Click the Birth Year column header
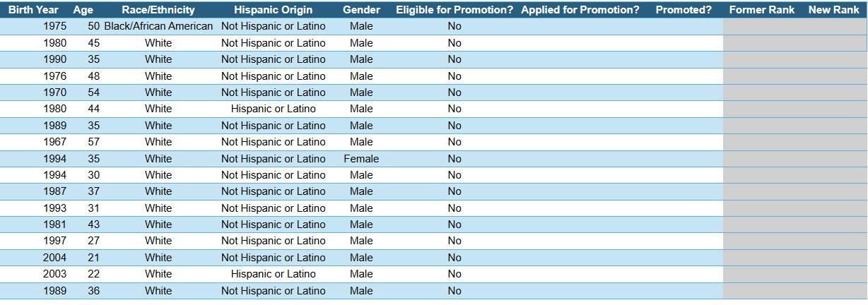The image size is (868, 305). click(33, 10)
